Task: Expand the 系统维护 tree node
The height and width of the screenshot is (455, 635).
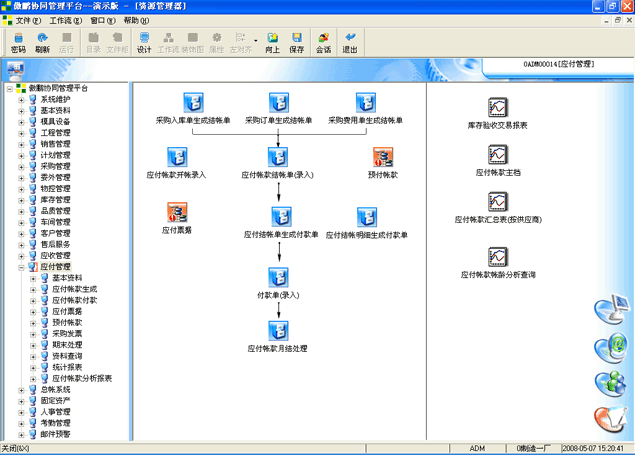Action: click(21, 99)
